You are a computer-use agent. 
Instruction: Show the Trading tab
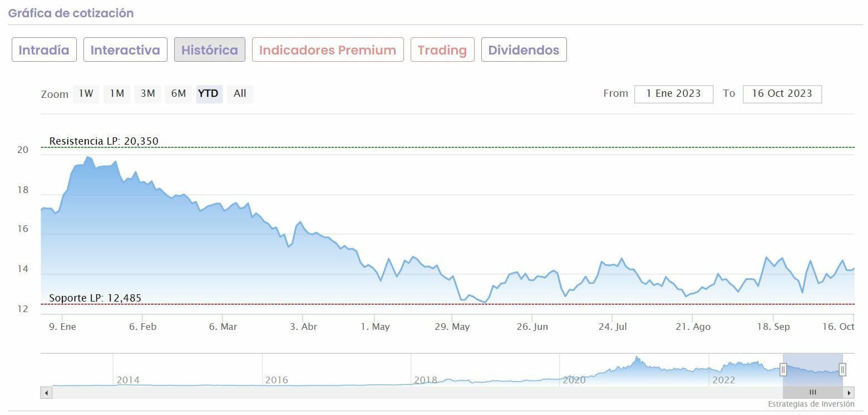pyautogui.click(x=442, y=50)
